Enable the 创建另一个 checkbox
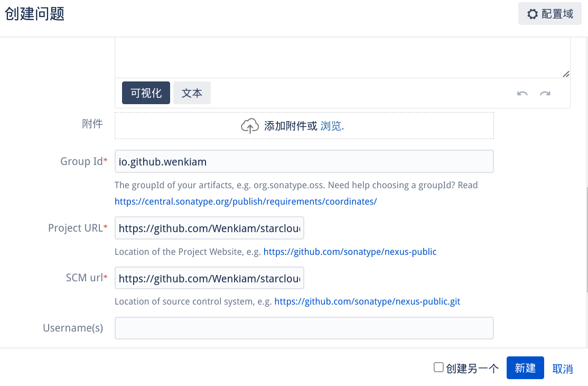 click(438, 367)
